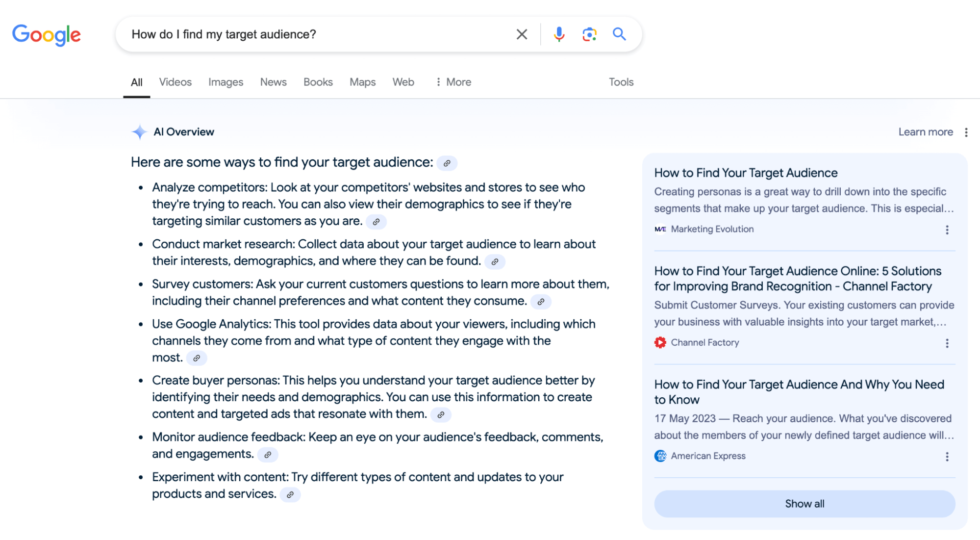Expand the More search filters menu
980x540 pixels.
[x=453, y=82]
